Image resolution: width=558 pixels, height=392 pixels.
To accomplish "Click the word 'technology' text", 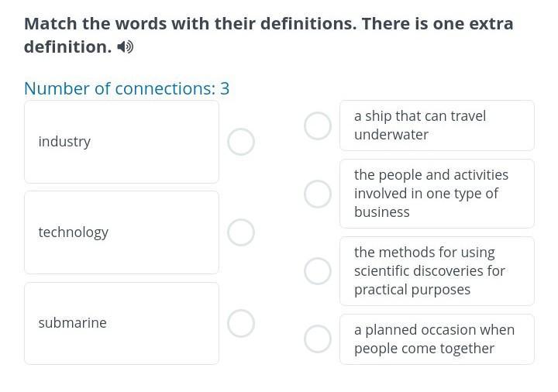I will [x=74, y=232].
